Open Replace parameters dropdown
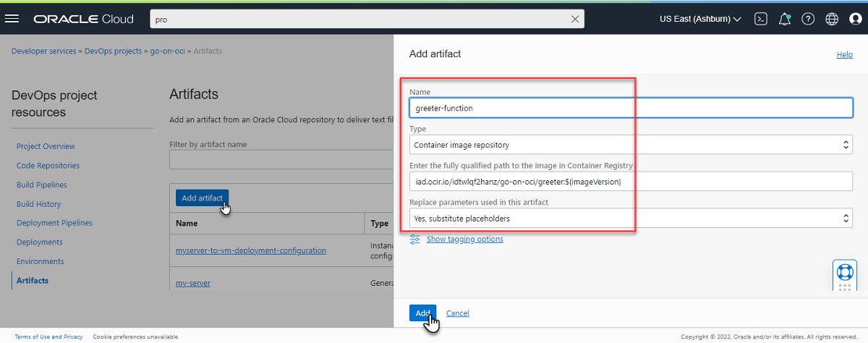The image size is (868, 343). click(630, 218)
